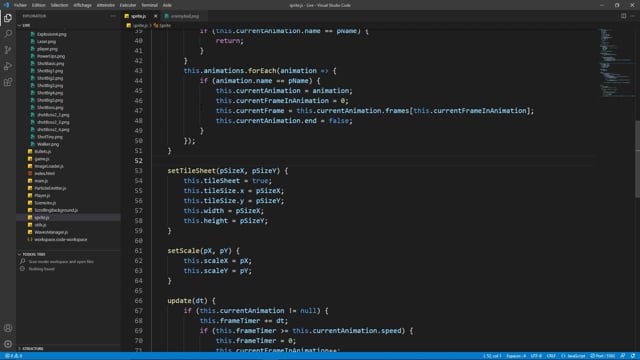Screen dimensions: 640x360
Task: Open ParticleEmitter.js in explorer
Action: coord(50,188)
